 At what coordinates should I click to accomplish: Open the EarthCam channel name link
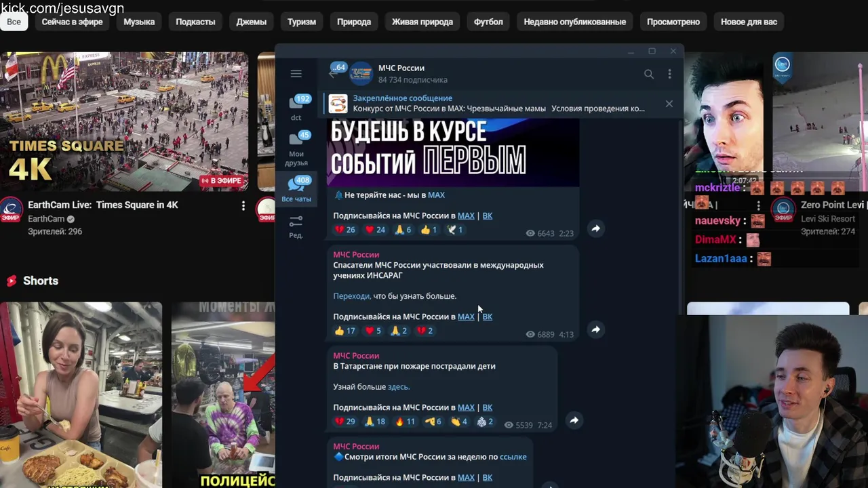tap(46, 219)
